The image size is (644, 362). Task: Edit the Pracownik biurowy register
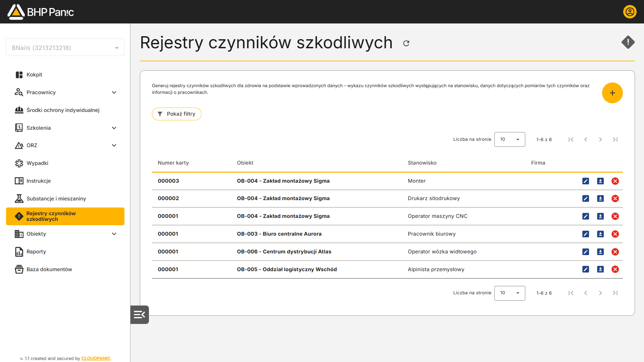[x=586, y=234]
